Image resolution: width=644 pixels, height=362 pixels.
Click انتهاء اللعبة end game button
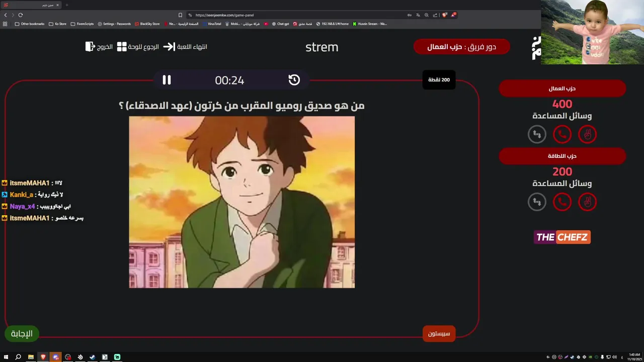coord(185,47)
